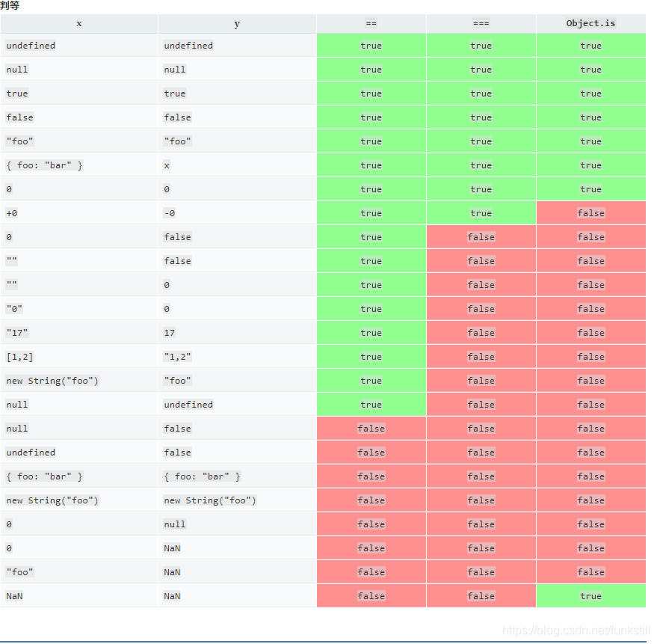
Task: Click x 'undefined' in undefined false row
Action: [x=31, y=452]
